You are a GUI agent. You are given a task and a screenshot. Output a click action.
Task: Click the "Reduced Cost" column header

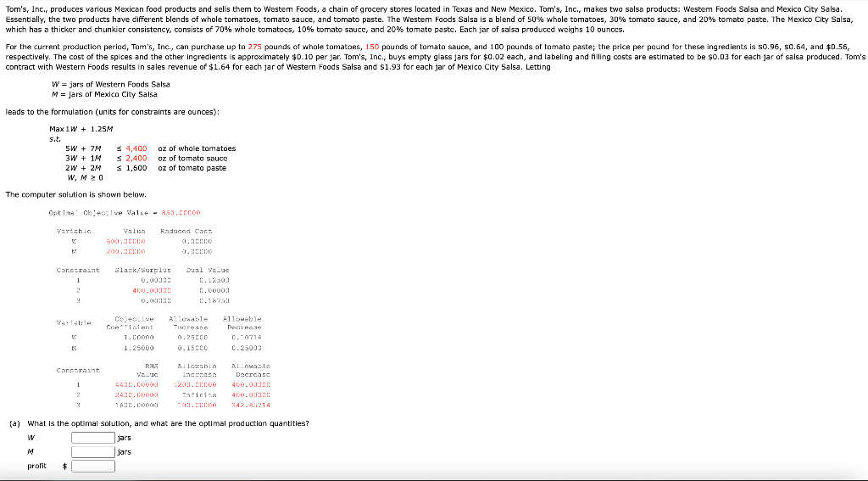pos(186,231)
